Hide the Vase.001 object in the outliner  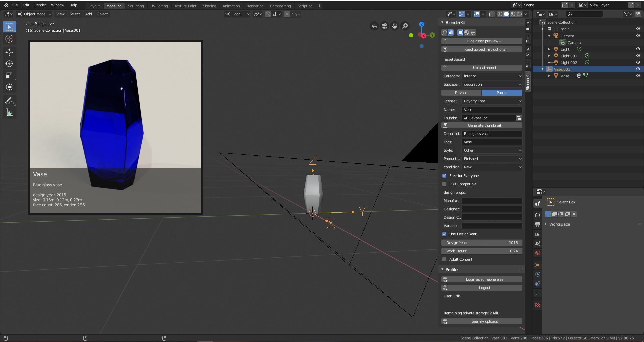pyautogui.click(x=638, y=69)
